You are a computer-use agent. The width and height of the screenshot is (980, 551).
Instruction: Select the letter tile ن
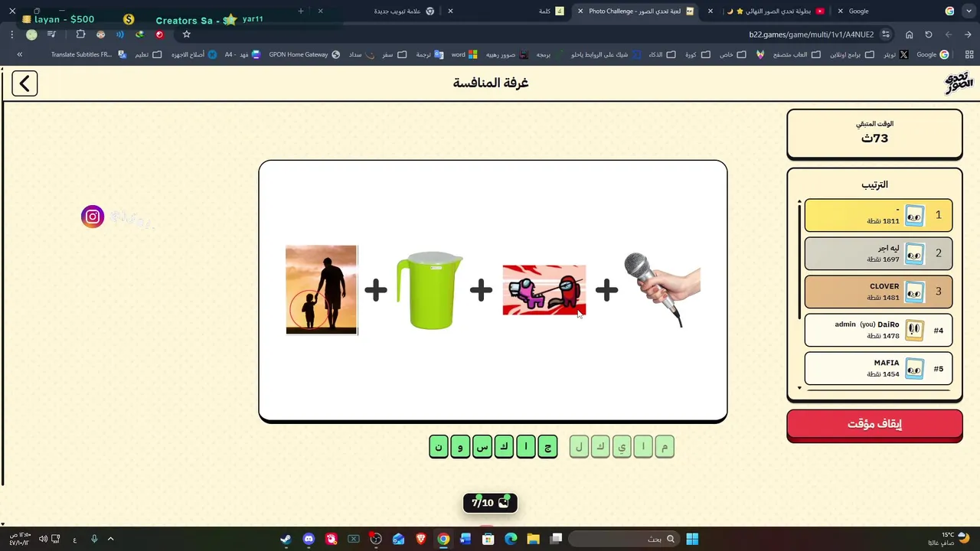click(x=439, y=447)
